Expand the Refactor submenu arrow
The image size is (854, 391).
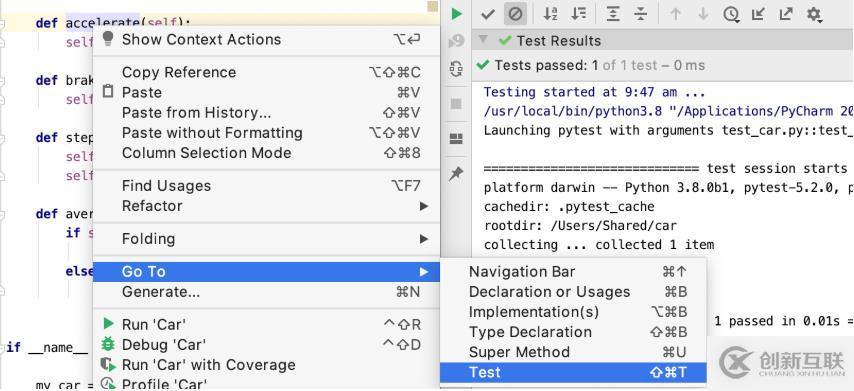[x=424, y=206]
